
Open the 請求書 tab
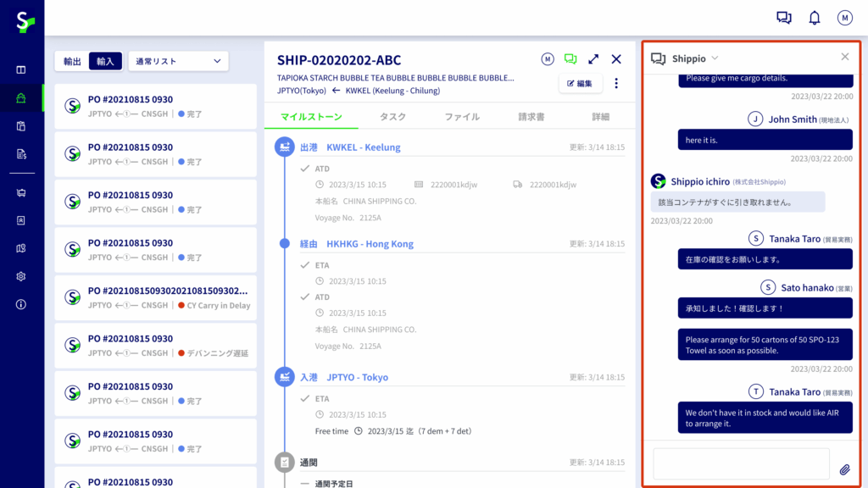(531, 117)
